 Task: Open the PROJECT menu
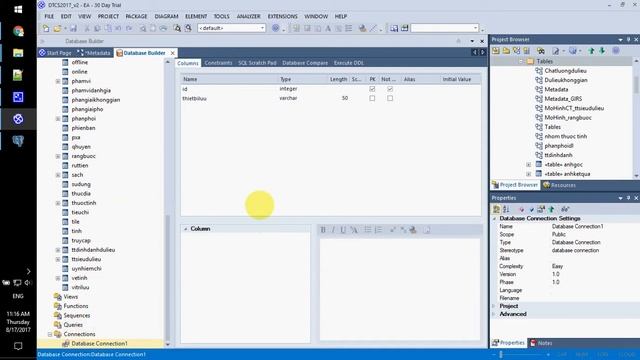point(108,16)
